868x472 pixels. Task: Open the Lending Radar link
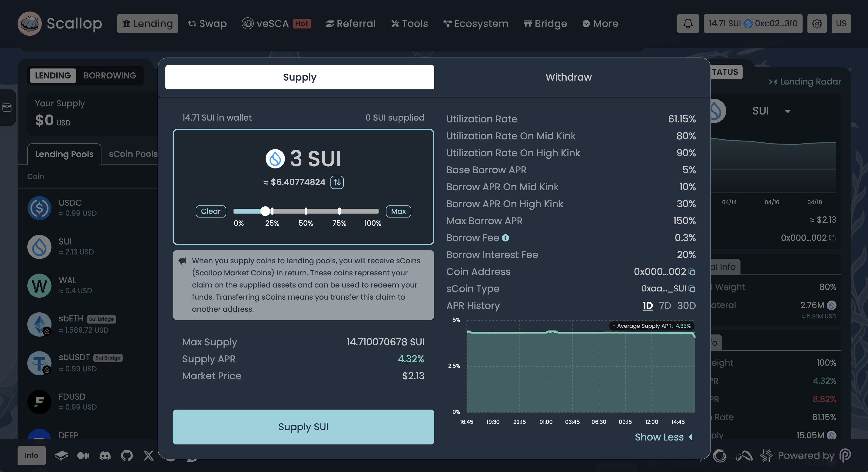point(805,81)
